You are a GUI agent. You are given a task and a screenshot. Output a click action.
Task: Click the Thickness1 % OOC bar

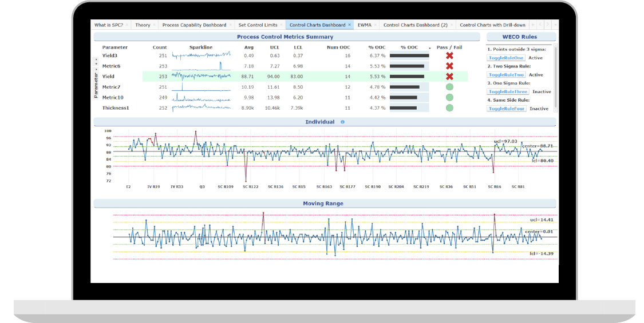[x=403, y=108]
